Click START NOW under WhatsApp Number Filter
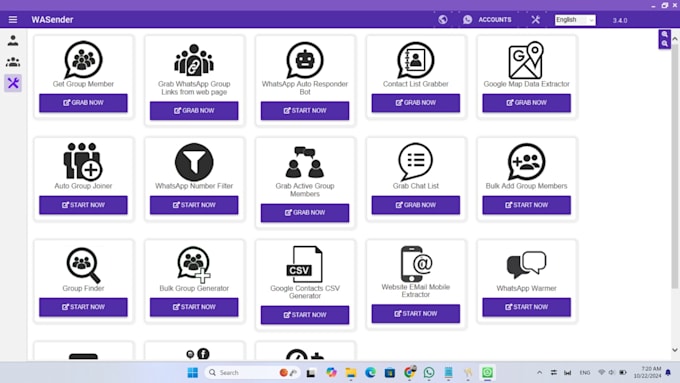Screen dimensions: 680x383 tap(194, 205)
